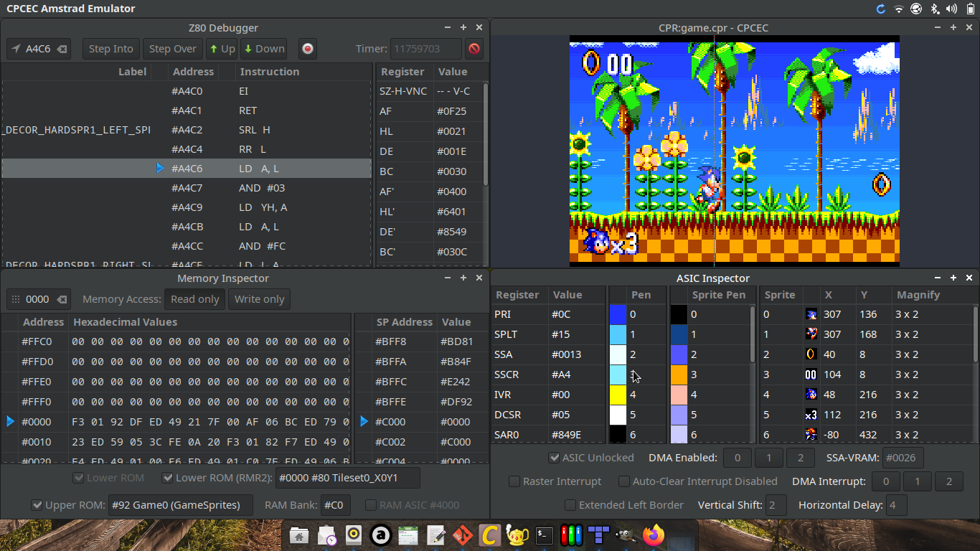Select the sprite 1 thumbnail icon

[x=811, y=334]
